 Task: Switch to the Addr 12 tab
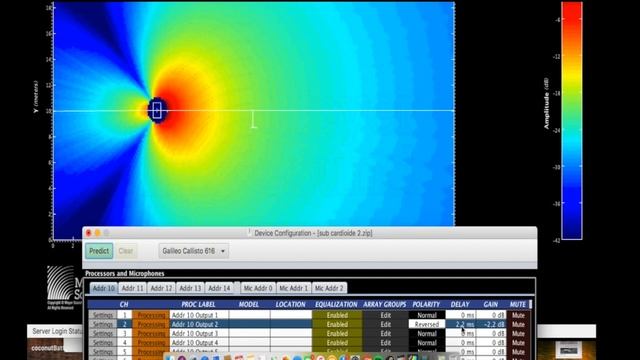[161, 288]
